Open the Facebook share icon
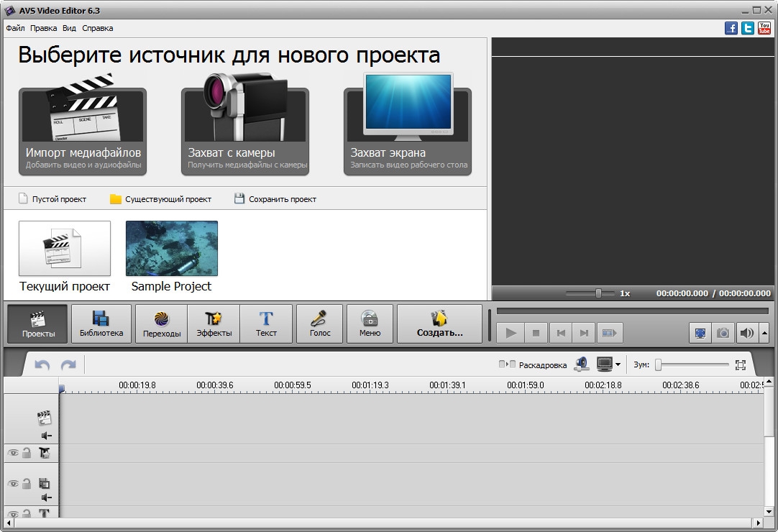 [731, 28]
